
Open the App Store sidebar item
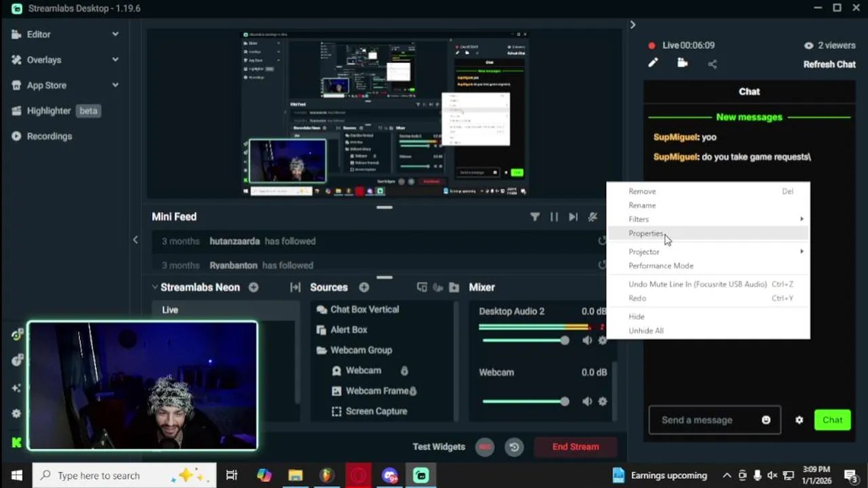(46, 85)
